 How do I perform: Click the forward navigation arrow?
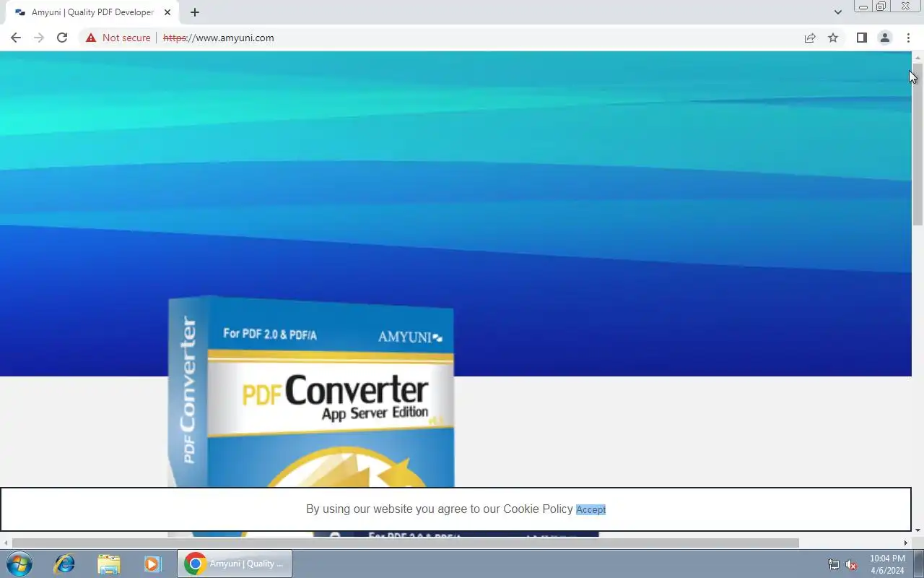coord(39,38)
